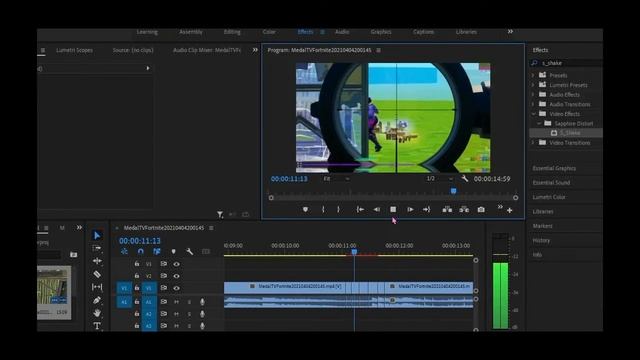Open the Lumetri Scopes tab
The image size is (640, 360).
point(74,50)
